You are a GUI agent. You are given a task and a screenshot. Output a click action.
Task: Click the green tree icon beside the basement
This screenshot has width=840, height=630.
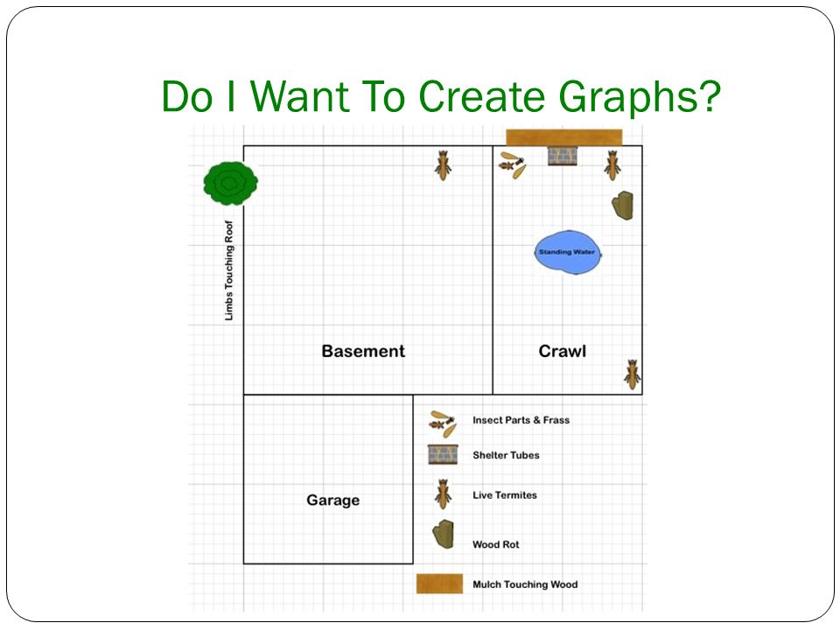[x=230, y=183]
